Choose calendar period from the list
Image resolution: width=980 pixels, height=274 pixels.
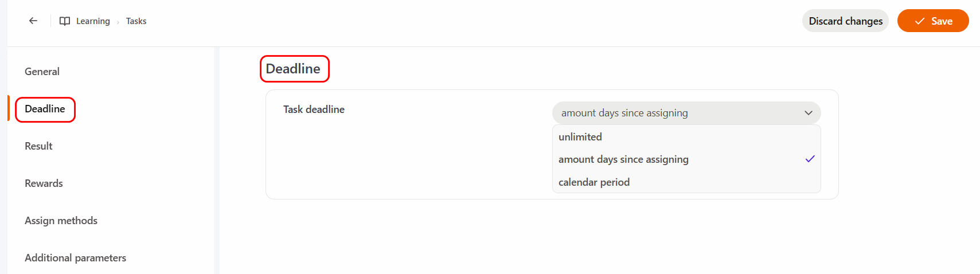click(x=686, y=182)
